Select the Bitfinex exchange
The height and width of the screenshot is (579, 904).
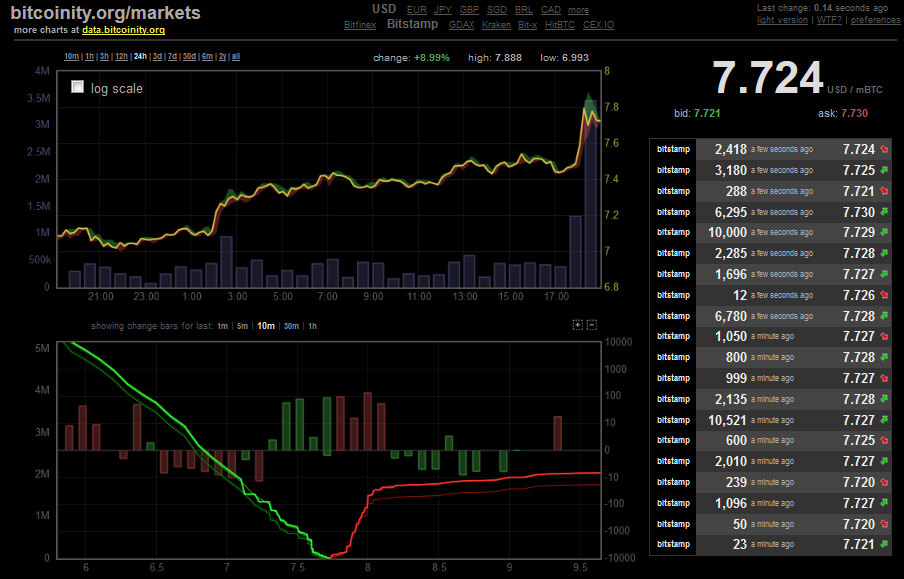tap(359, 24)
